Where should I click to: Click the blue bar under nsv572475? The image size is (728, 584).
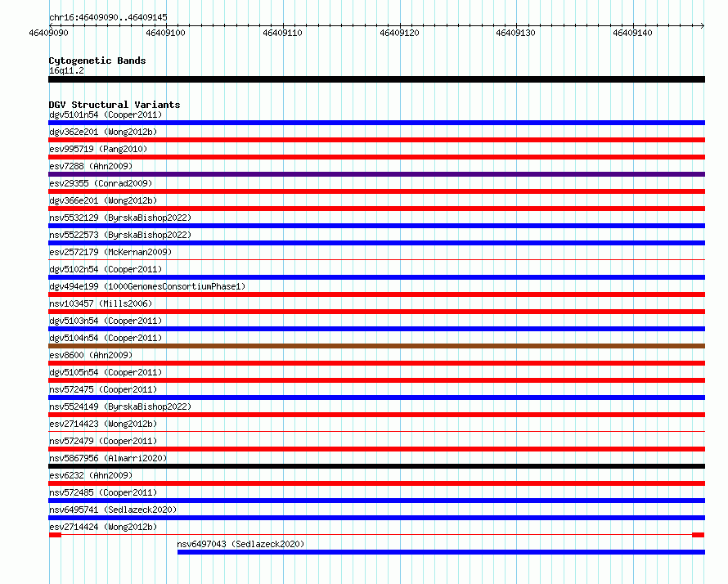click(x=376, y=398)
